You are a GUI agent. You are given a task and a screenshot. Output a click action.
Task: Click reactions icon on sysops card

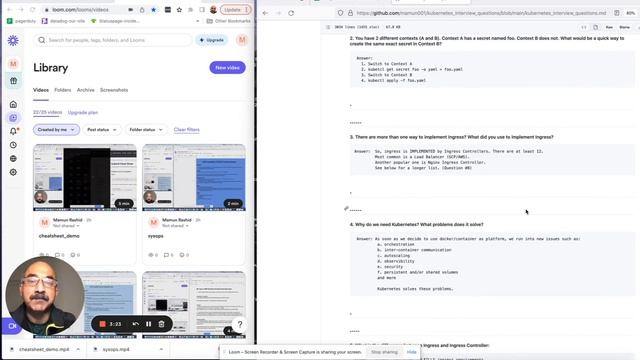182,255
